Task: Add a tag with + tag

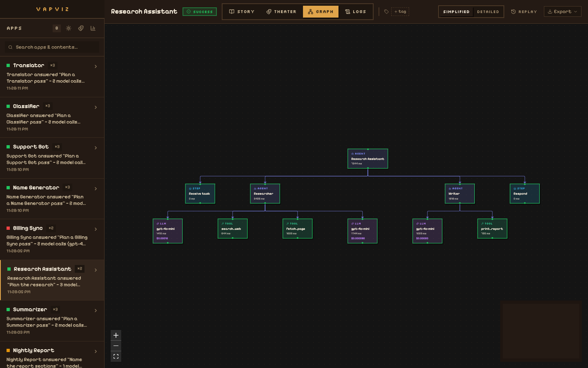Action: [400, 11]
